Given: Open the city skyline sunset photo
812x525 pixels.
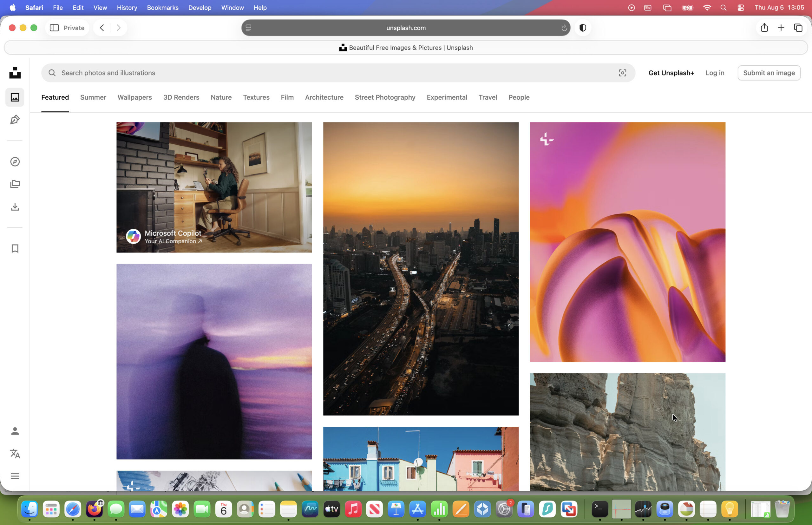Looking at the screenshot, I should pos(421,269).
